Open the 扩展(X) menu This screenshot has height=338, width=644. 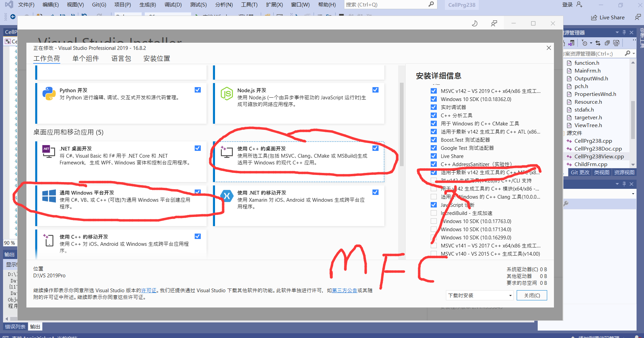tap(274, 4)
